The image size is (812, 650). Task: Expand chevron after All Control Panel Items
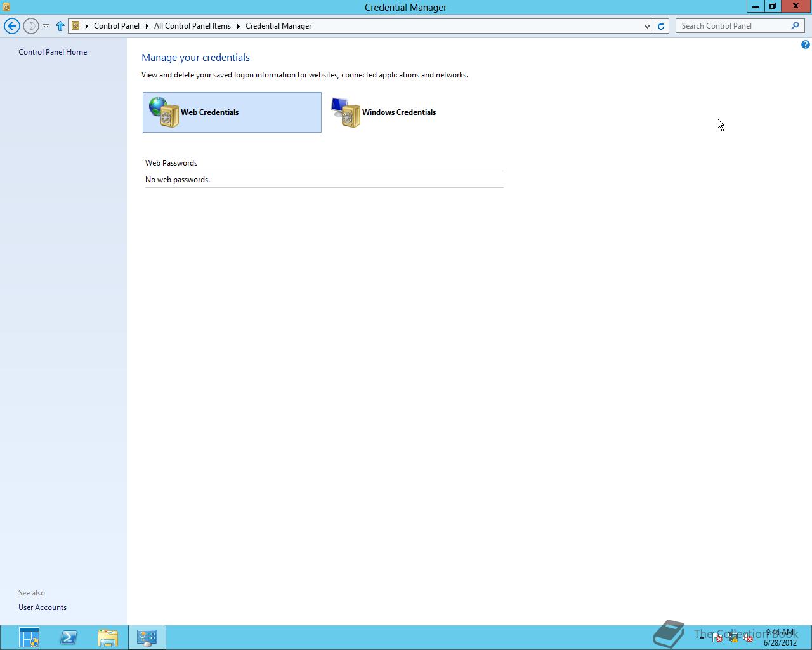tap(239, 26)
